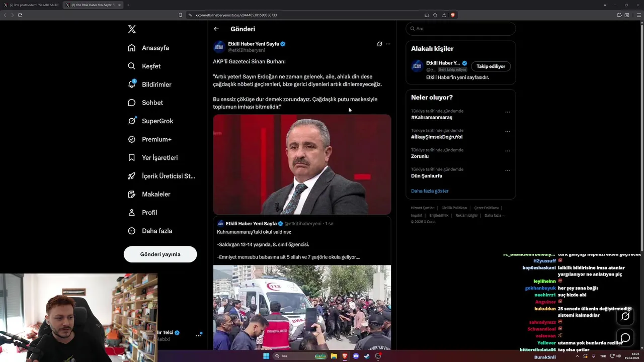Open a new browser tab
The image size is (644, 362).
pyautogui.click(x=128, y=5)
